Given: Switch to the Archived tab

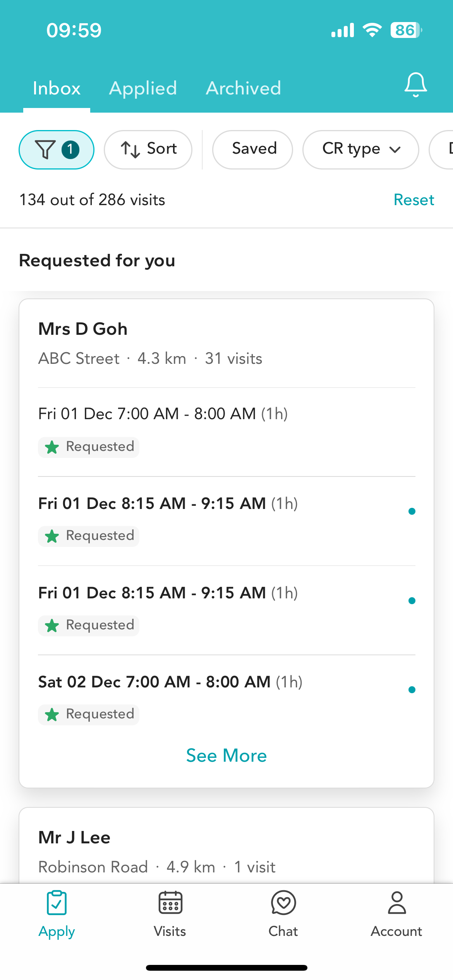Looking at the screenshot, I should (243, 89).
